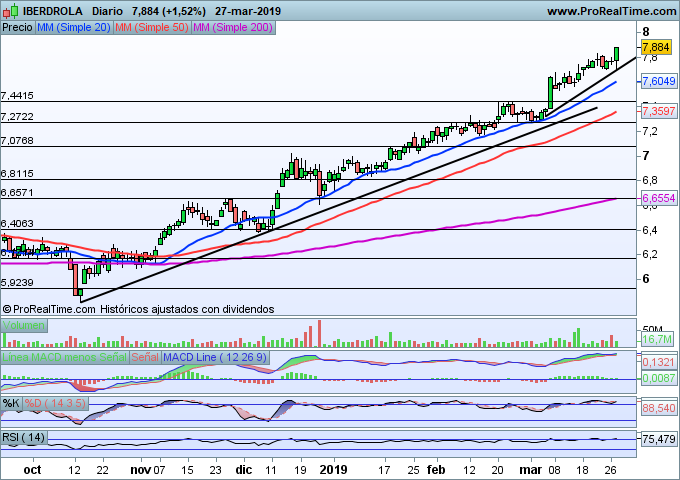Click the 7,4415 horizontal level label
The image size is (680, 480).
[17, 96]
